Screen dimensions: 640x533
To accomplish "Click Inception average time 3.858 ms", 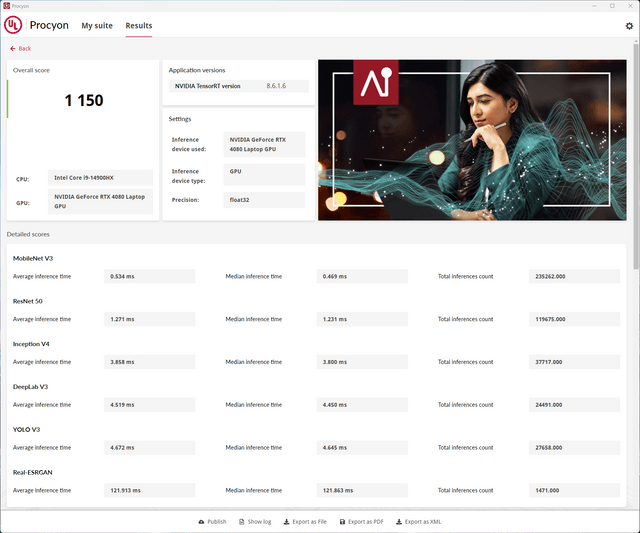I will [x=149, y=362].
